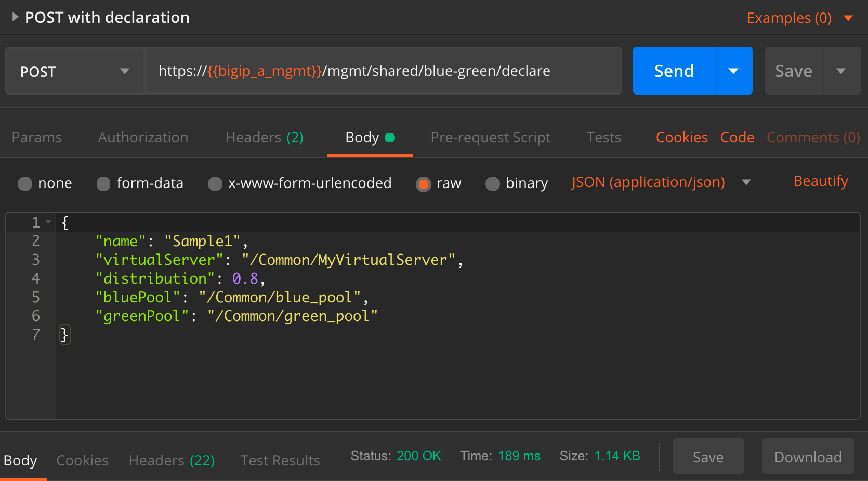Viewport: 868px width, 481px height.
Task: Collapse the JSON fold arrow on line 1
Action: click(48, 222)
